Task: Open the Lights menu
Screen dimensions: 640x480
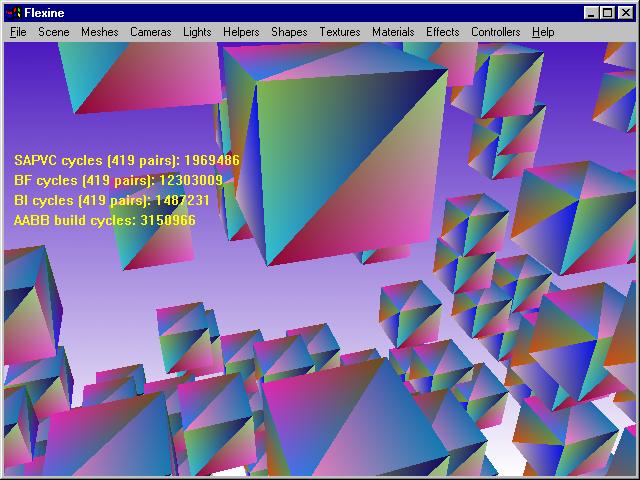Action: pyautogui.click(x=197, y=32)
